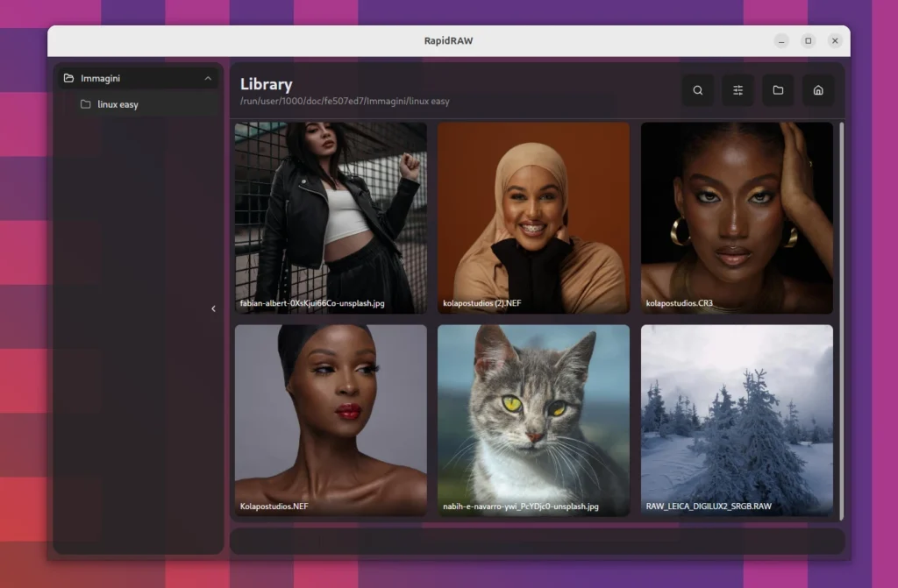Open the kolapostudios.CR3 image
The width and height of the screenshot is (898, 588).
(x=737, y=217)
